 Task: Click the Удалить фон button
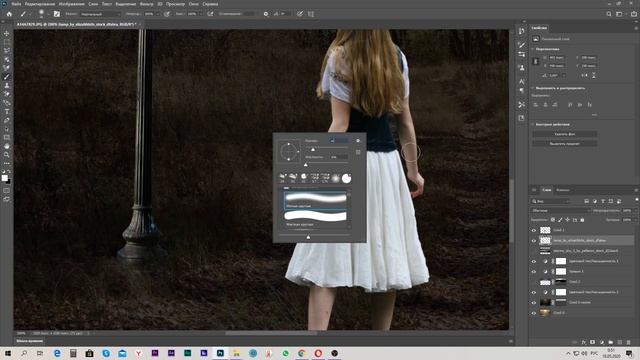click(x=564, y=134)
